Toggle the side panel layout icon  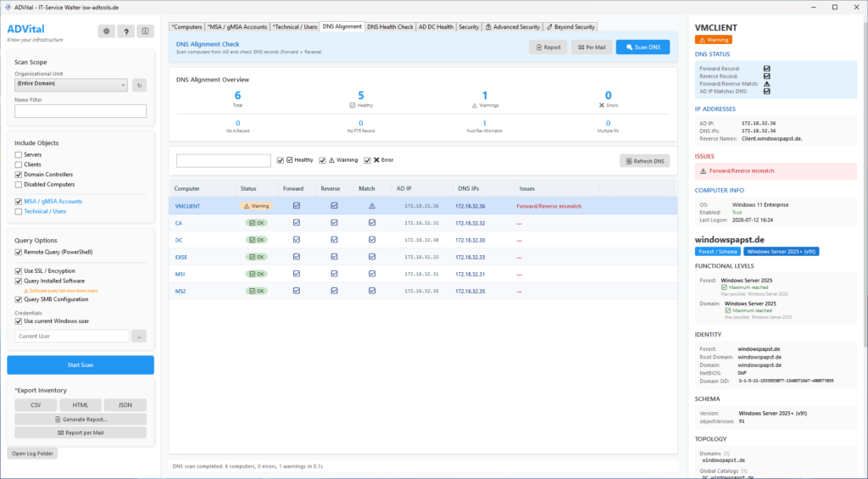click(x=145, y=31)
